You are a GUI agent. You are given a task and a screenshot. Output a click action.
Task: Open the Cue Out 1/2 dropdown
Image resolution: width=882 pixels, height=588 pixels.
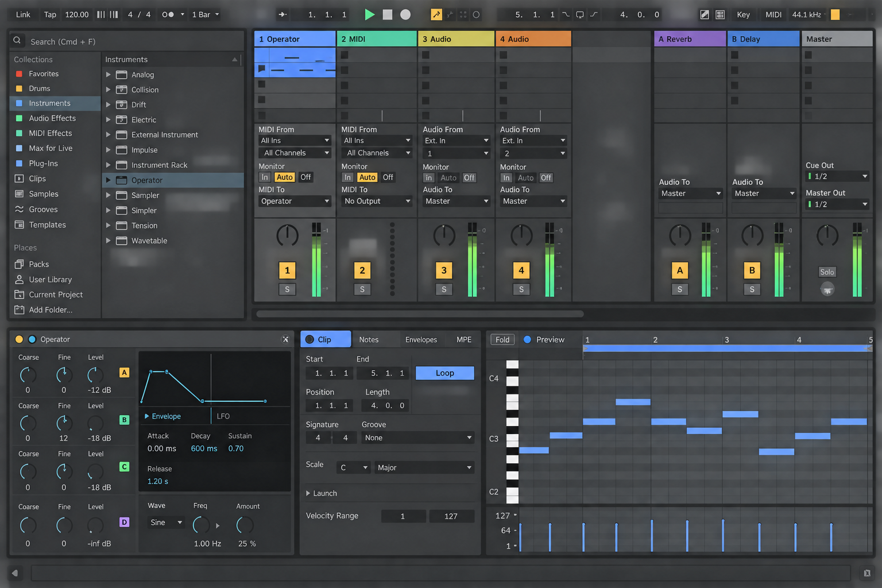coord(837,176)
